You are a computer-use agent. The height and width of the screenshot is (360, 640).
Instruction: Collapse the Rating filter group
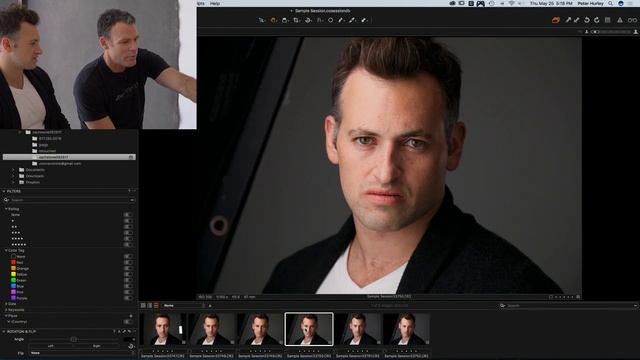pyautogui.click(x=6, y=209)
